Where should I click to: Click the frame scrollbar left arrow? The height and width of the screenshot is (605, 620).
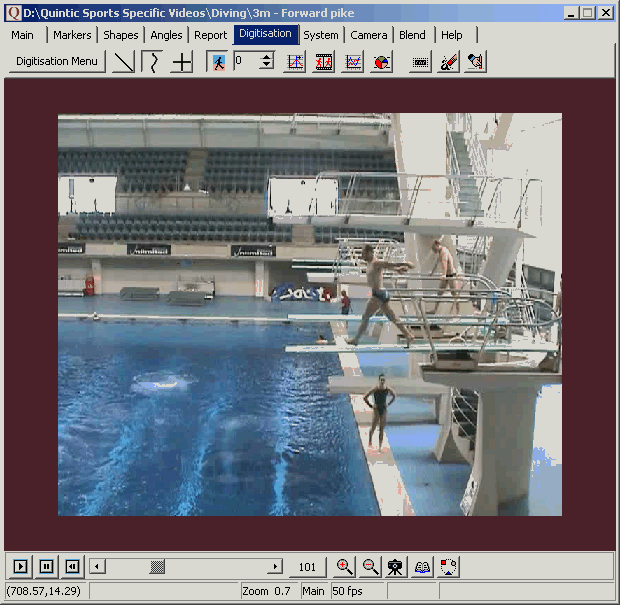(x=97, y=567)
